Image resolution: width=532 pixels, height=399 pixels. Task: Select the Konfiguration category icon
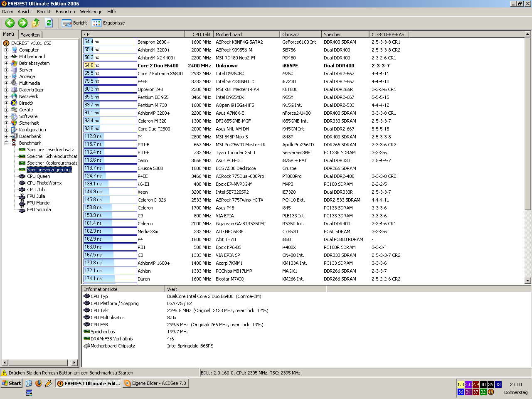pos(14,130)
